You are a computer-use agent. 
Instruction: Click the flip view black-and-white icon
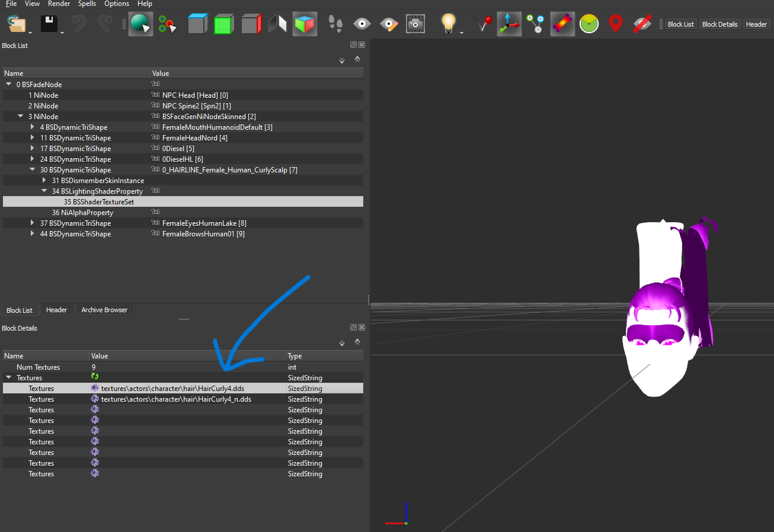[x=277, y=24]
